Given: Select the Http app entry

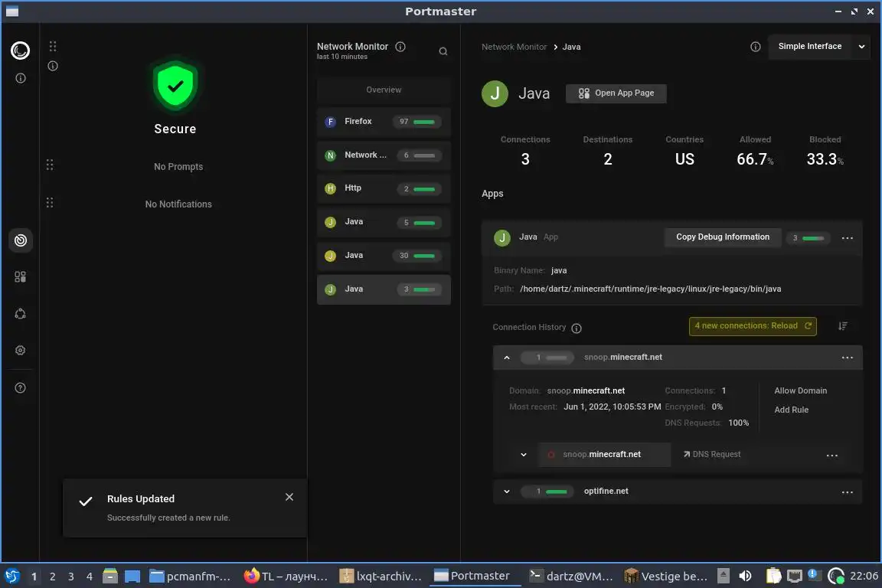Looking at the screenshot, I should (x=384, y=188).
